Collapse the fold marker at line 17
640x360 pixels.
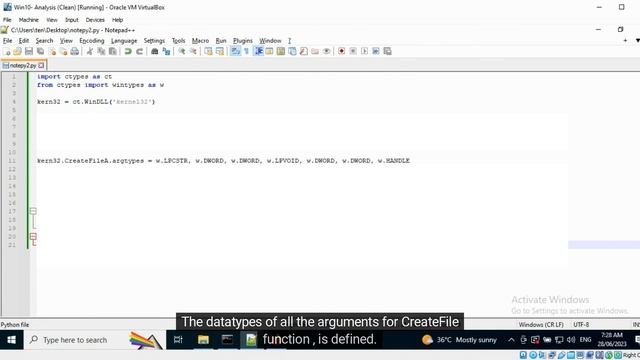tap(33, 211)
